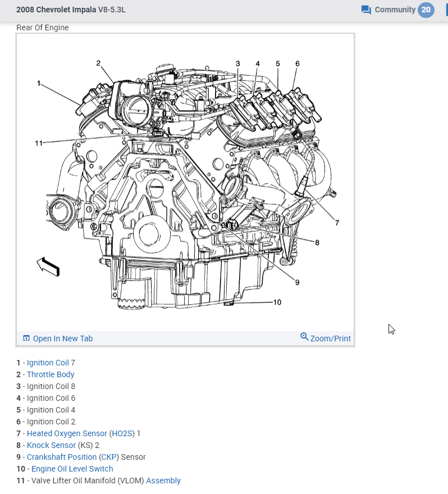The width and height of the screenshot is (448, 494).
Task: Click the Community count badge showing 20
Action: pyautogui.click(x=426, y=10)
